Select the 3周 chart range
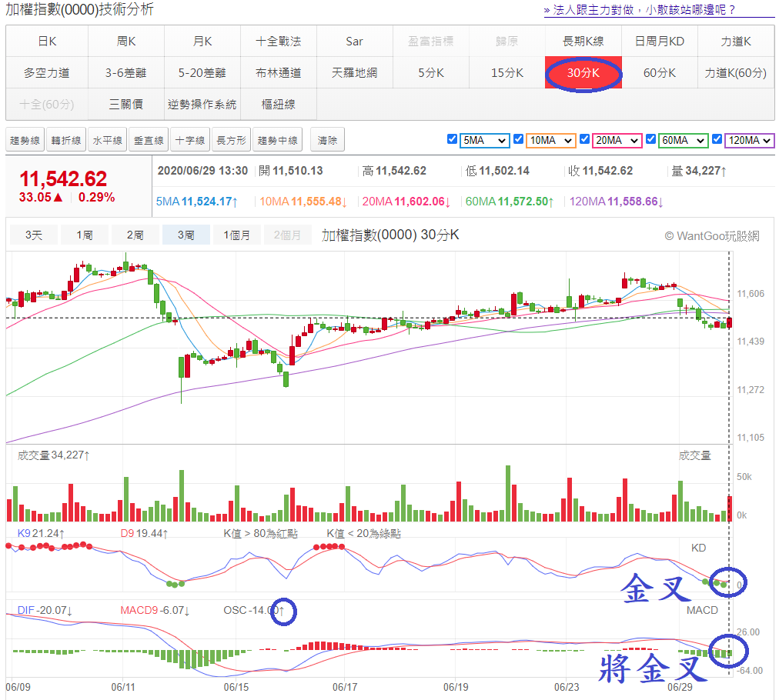 pyautogui.click(x=186, y=235)
